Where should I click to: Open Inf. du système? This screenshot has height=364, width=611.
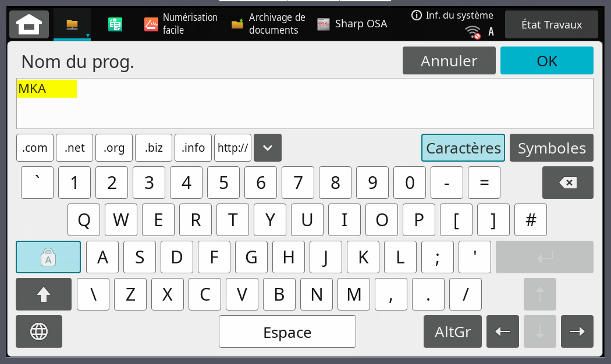452,15
